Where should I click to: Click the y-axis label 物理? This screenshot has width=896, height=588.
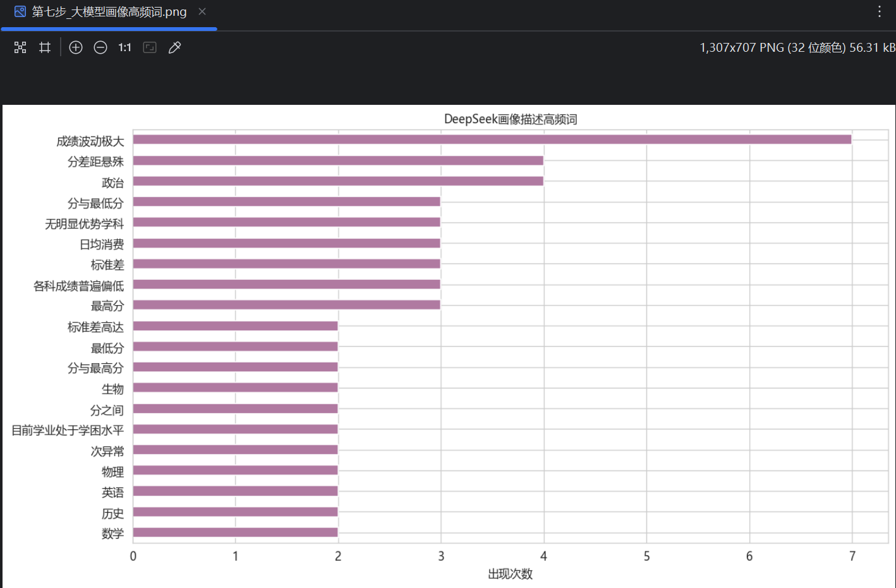coord(113,472)
